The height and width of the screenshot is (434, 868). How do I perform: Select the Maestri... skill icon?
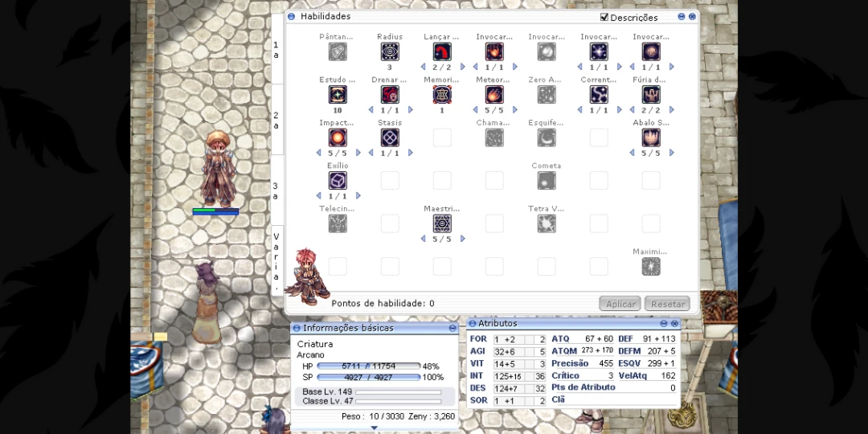[x=442, y=223]
